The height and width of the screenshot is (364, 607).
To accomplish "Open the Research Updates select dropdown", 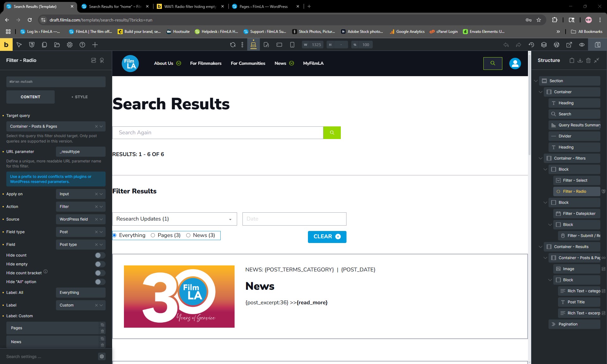I will tap(175, 219).
